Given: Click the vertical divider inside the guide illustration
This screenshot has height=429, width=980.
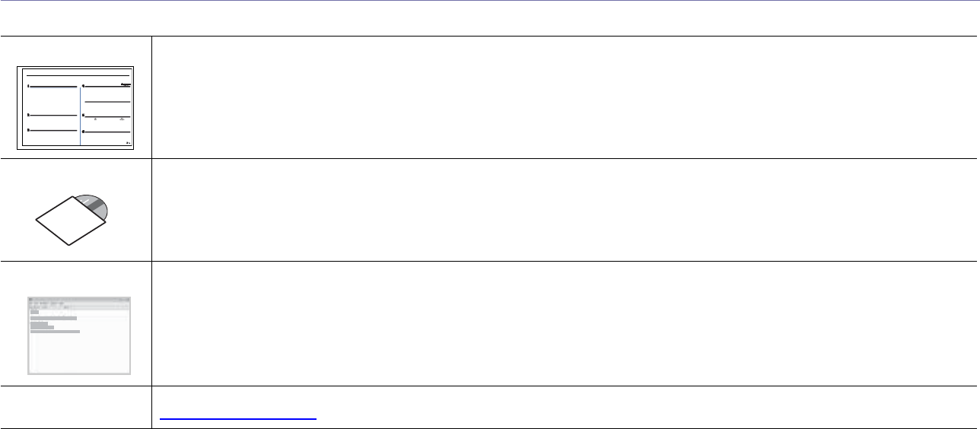Looking at the screenshot, I should 80,114.
